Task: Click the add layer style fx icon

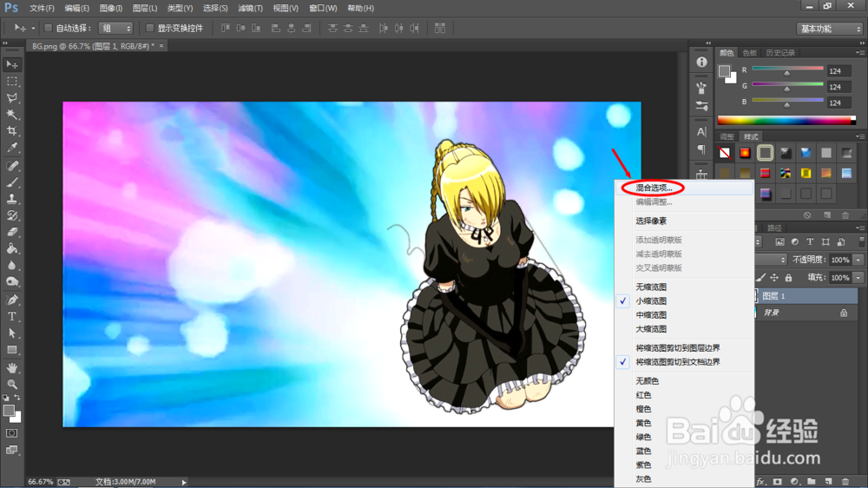Action: point(761,482)
